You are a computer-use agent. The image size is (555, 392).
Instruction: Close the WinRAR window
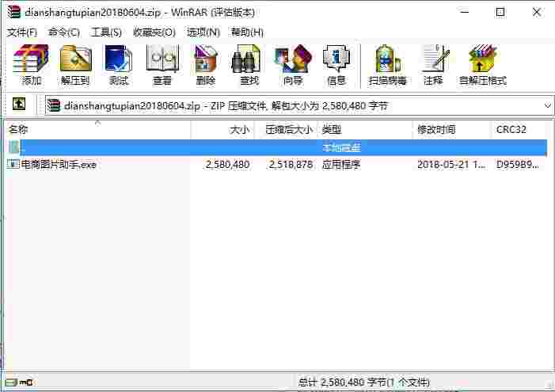537,12
